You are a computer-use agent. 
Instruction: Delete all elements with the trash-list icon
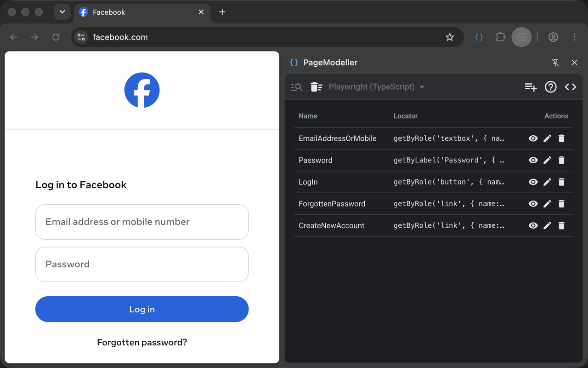317,87
